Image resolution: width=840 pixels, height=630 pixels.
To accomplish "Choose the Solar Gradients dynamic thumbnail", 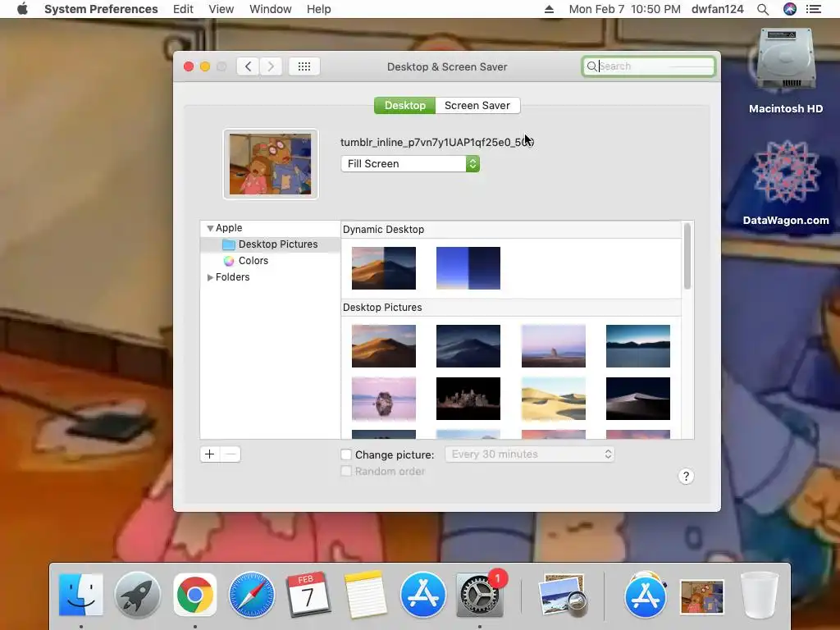I will [468, 268].
